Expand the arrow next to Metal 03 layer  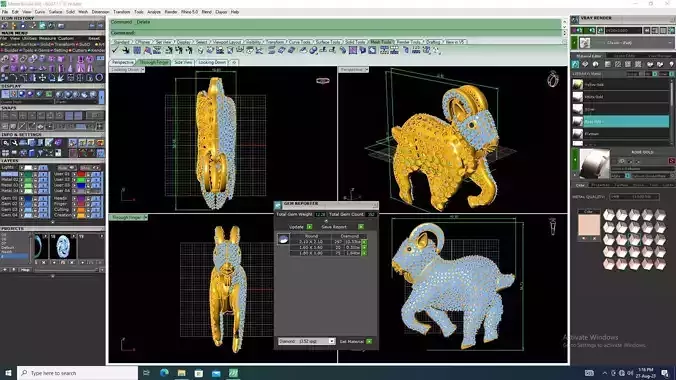(x=21, y=185)
